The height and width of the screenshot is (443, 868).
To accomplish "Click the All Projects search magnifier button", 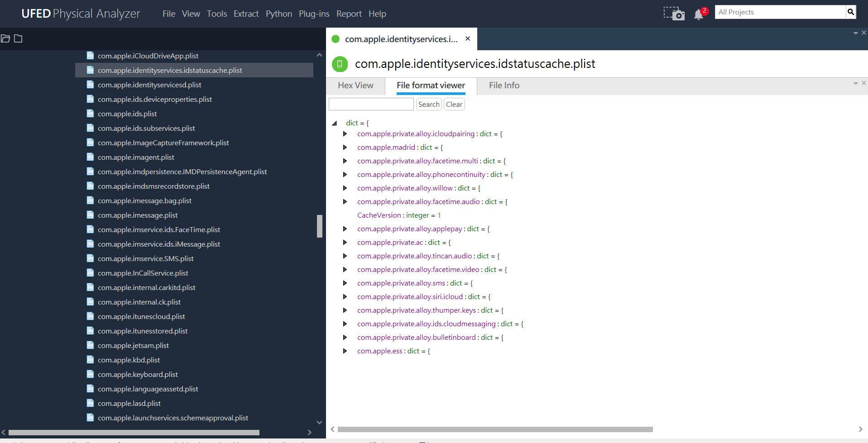I will pos(850,12).
